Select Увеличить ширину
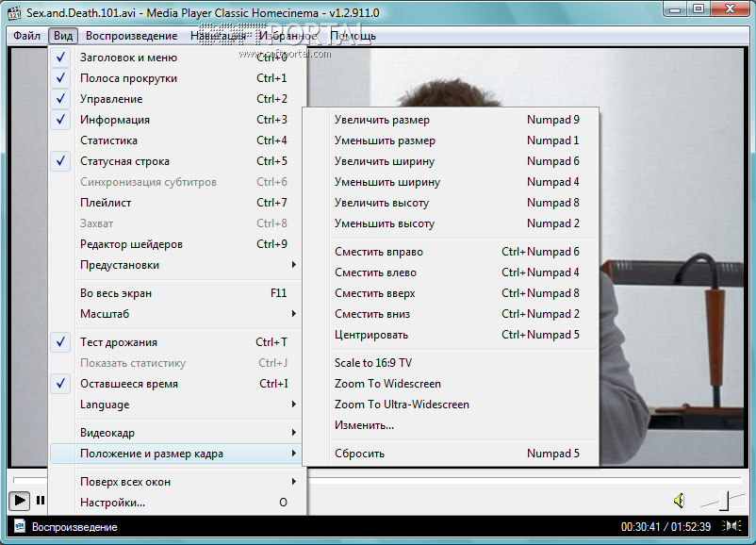The width and height of the screenshot is (756, 545). pyautogui.click(x=451, y=161)
